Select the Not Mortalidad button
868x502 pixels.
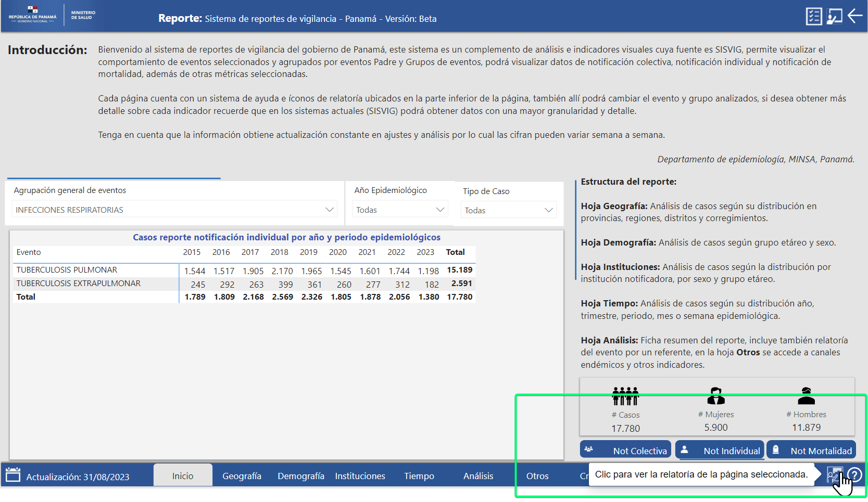click(x=811, y=450)
